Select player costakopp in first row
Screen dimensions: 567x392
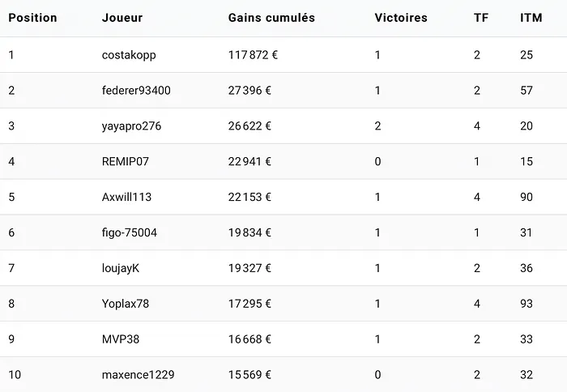pos(129,55)
